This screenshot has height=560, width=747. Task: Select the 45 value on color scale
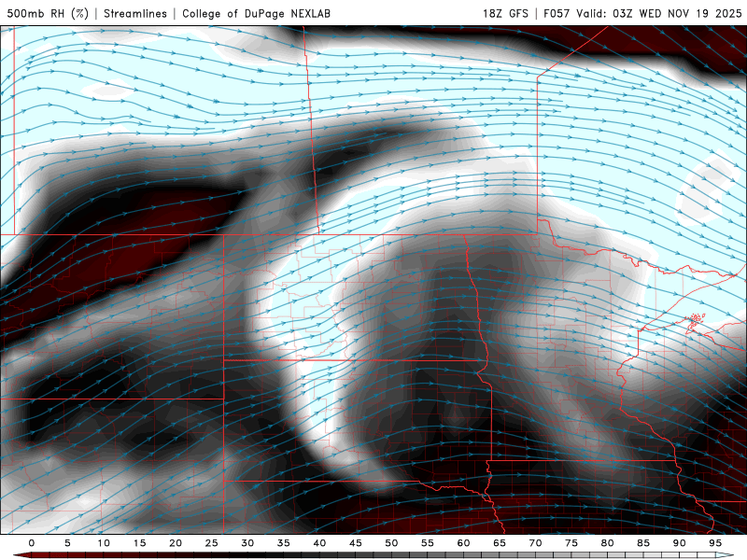[x=356, y=543]
